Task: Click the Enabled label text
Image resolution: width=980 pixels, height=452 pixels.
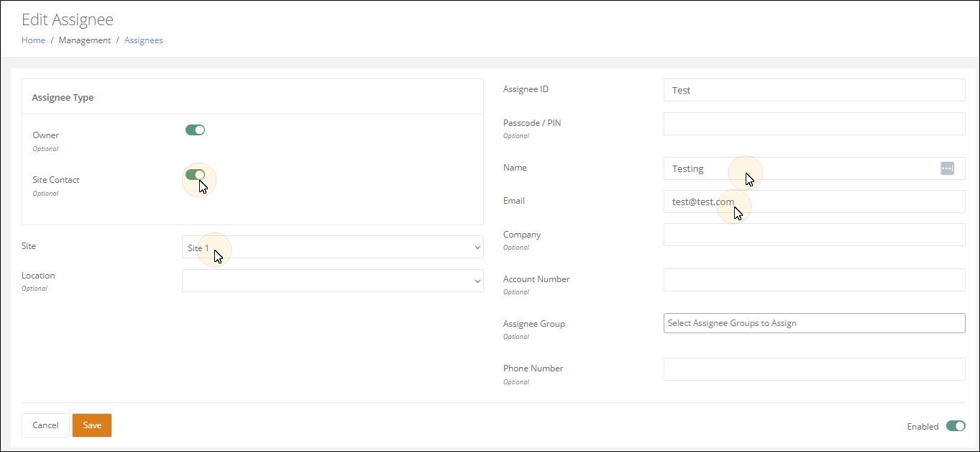Action: pos(923,427)
